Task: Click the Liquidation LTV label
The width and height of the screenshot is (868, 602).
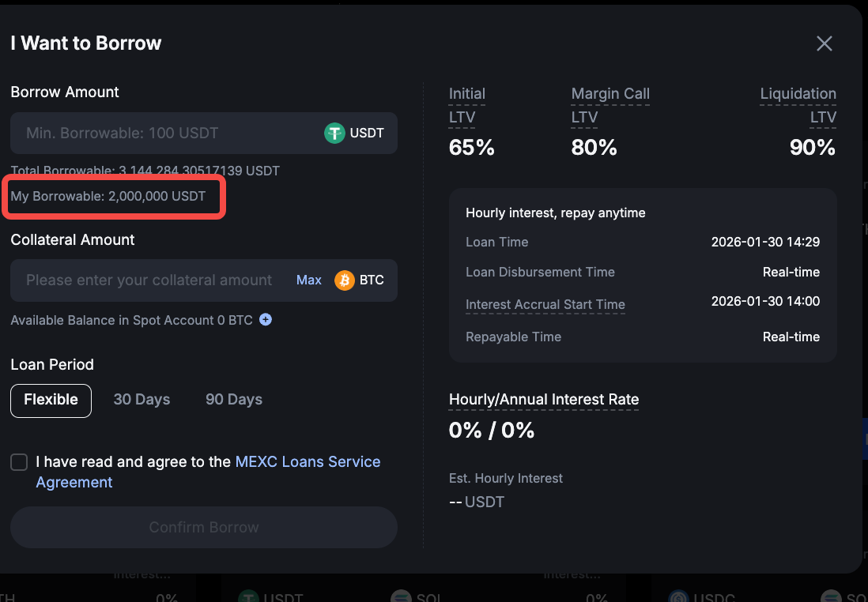Action: [x=798, y=105]
